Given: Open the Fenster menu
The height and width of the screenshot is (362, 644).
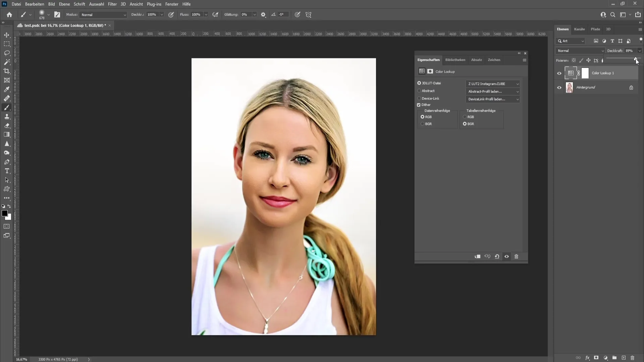Looking at the screenshot, I should click(172, 4).
